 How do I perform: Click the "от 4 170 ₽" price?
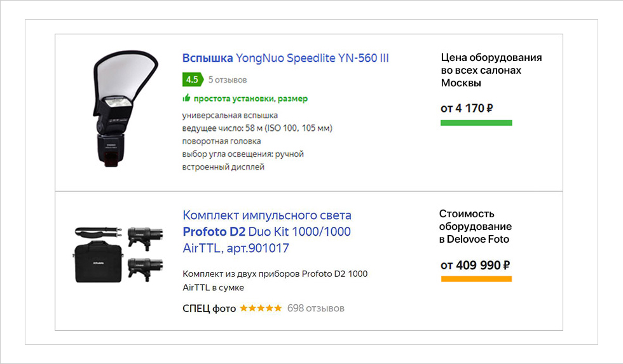(x=467, y=108)
